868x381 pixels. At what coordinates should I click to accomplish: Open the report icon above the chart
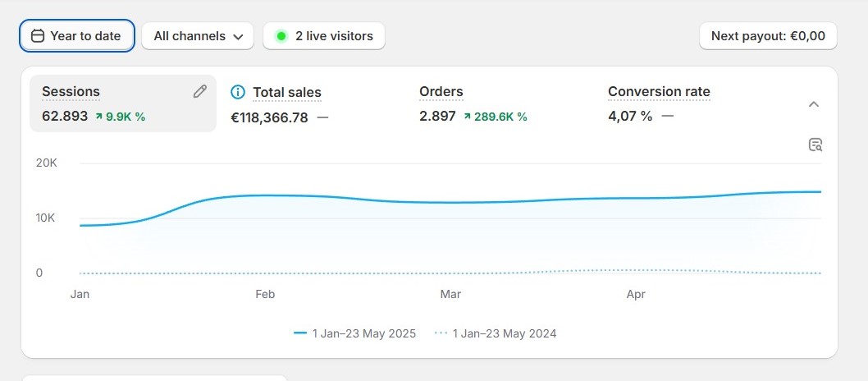pos(815,145)
